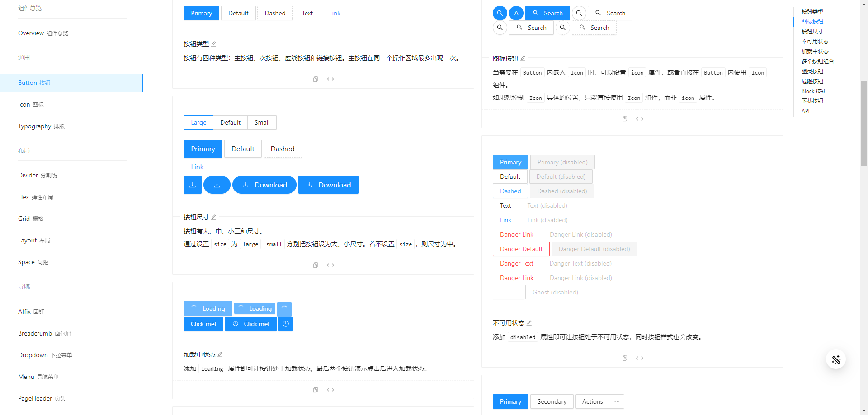The image size is (868, 415).
Task: Open the ellipsis dropdown next to Actions button
Action: point(617,401)
